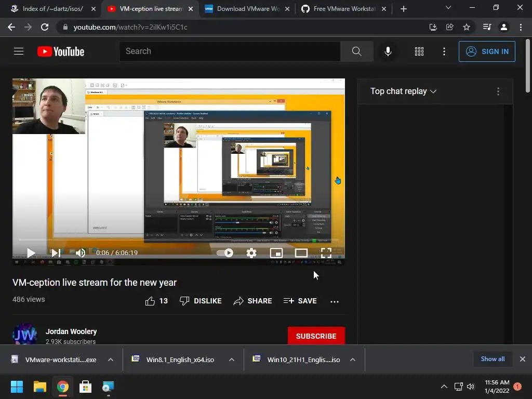Open YouTube settings three-dot menu

pyautogui.click(x=444, y=51)
